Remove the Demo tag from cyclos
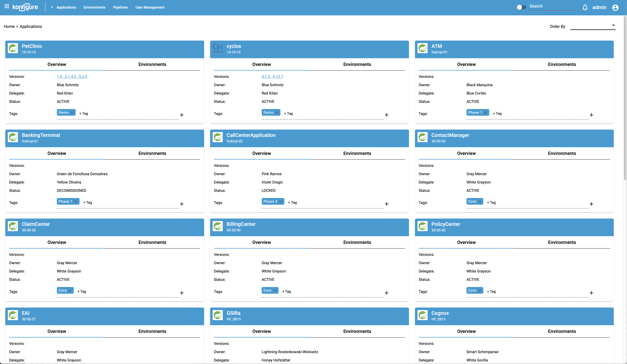Viewport: 627px width, 364px height. pos(276,113)
